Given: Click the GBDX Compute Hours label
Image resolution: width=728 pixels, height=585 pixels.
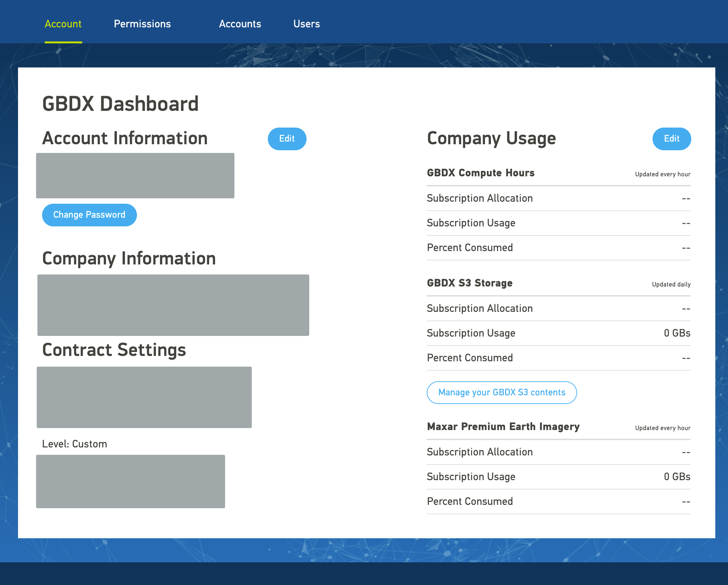Looking at the screenshot, I should 481,173.
